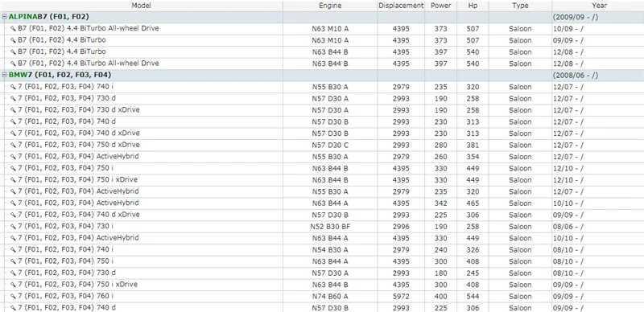Click the icon beside 750 i xDrive 449 Hp

coord(13,180)
